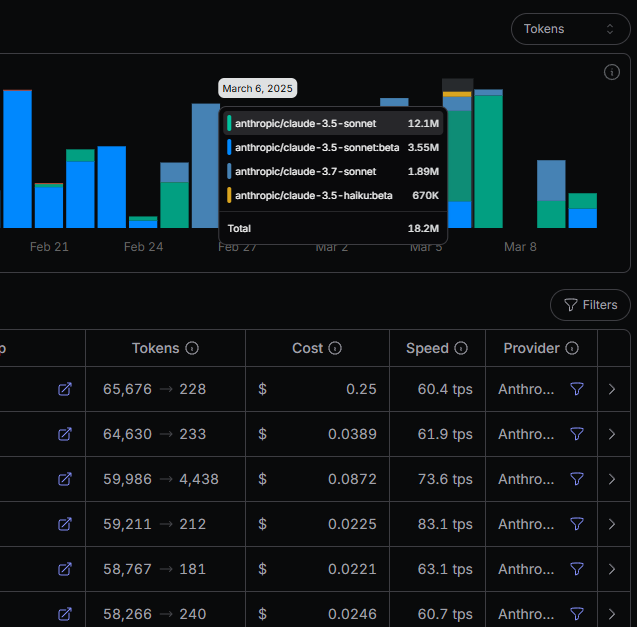Select claude-3.7-sonnet entry in chart tooltip
This screenshot has height=627, width=637.
[333, 171]
